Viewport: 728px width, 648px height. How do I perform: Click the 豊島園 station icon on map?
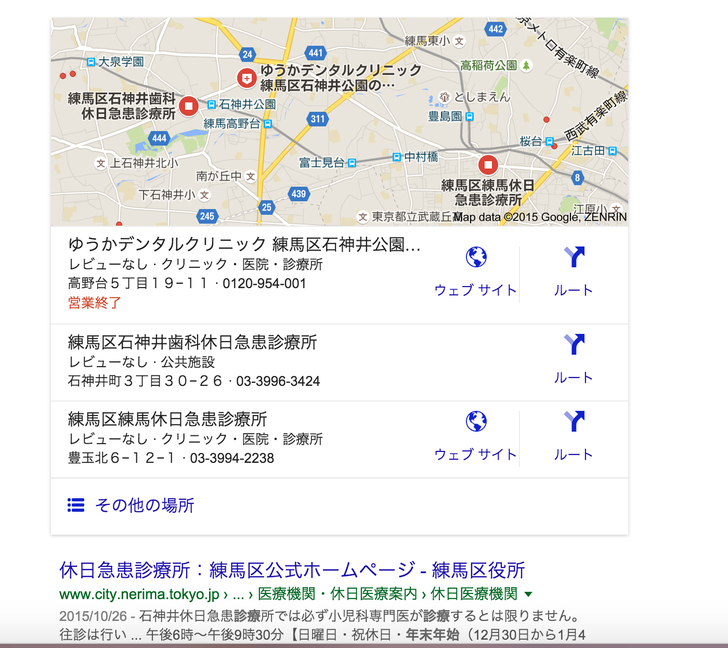click(469, 116)
